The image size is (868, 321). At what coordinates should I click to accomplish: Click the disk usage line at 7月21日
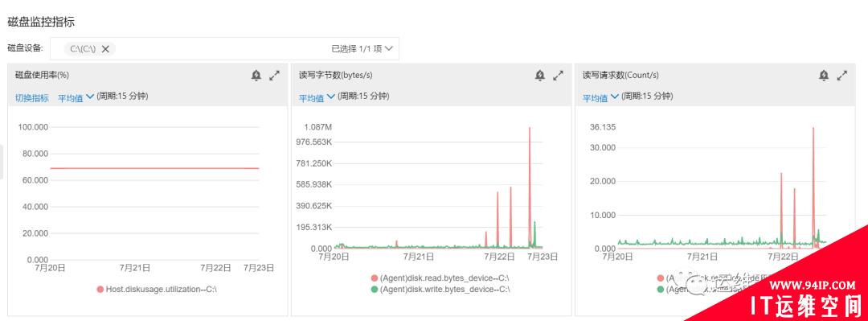[135, 168]
